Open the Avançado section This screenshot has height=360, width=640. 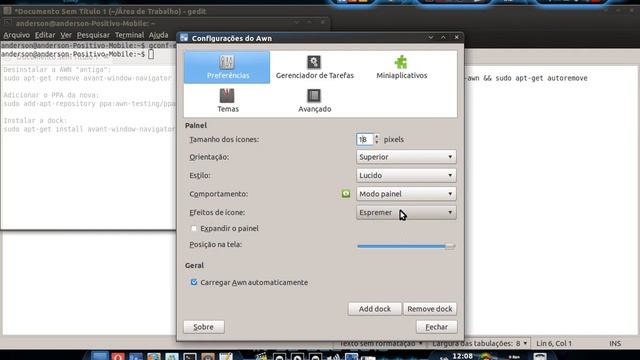[314, 100]
